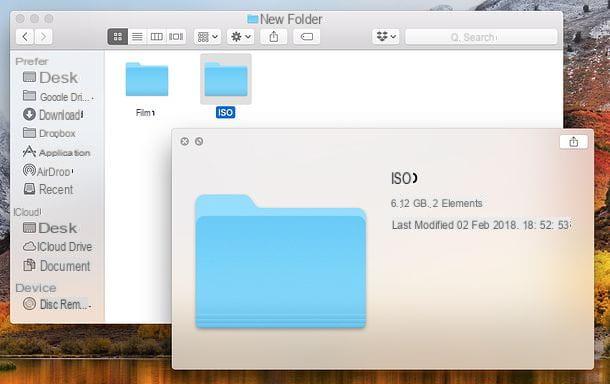Open the gear action menu
This screenshot has width=610, height=384.
click(241, 37)
